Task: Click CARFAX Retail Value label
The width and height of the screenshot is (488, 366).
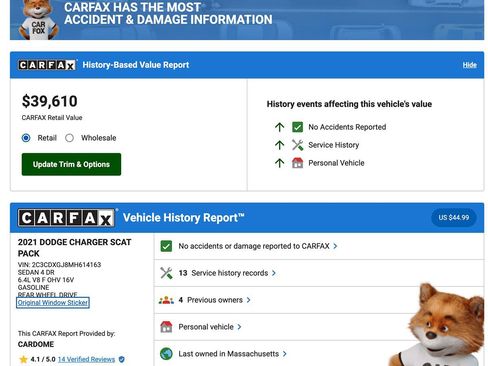Action: [x=52, y=118]
